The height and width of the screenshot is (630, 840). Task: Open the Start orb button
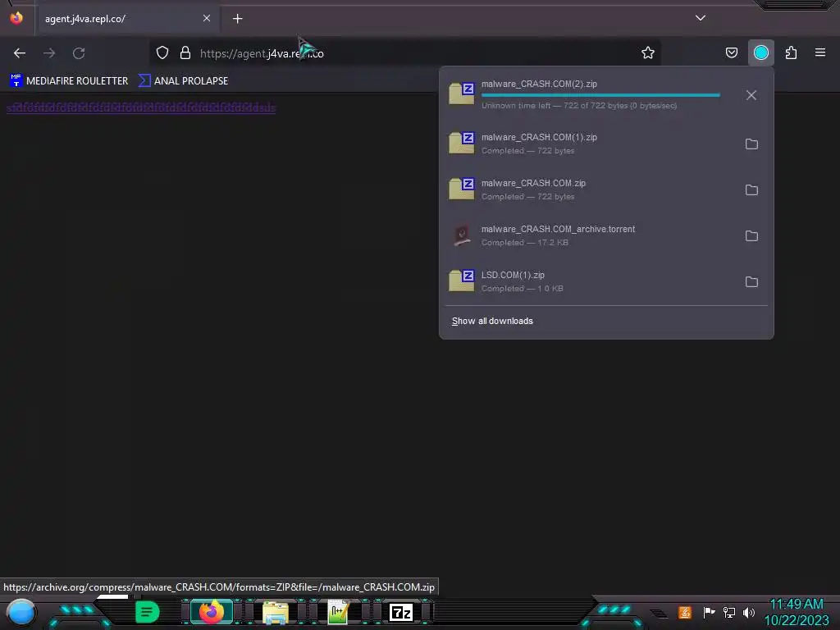[x=21, y=612]
